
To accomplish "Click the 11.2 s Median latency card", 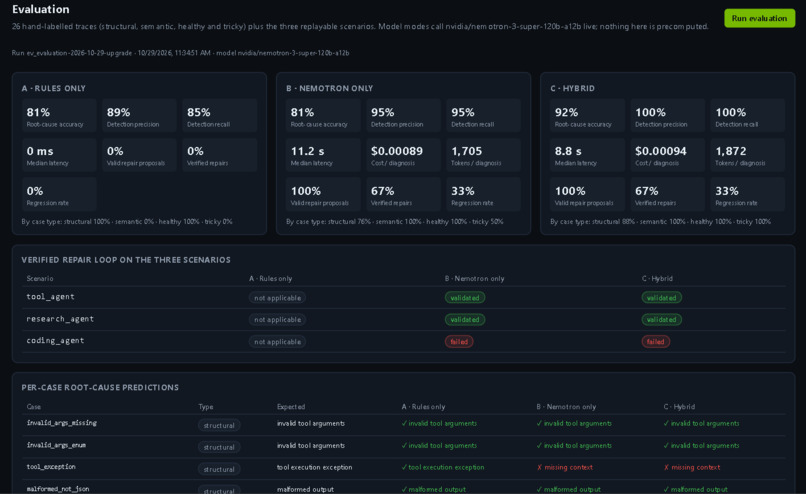I will click(x=323, y=155).
